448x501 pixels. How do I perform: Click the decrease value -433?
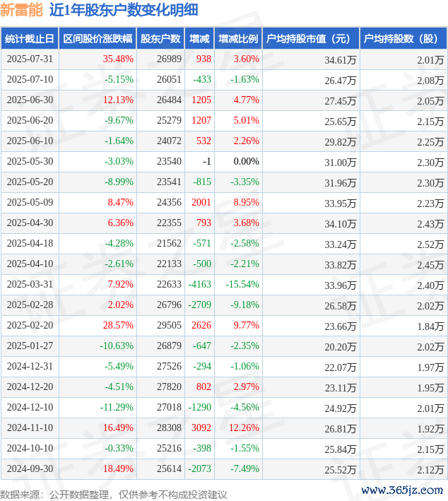point(202,80)
